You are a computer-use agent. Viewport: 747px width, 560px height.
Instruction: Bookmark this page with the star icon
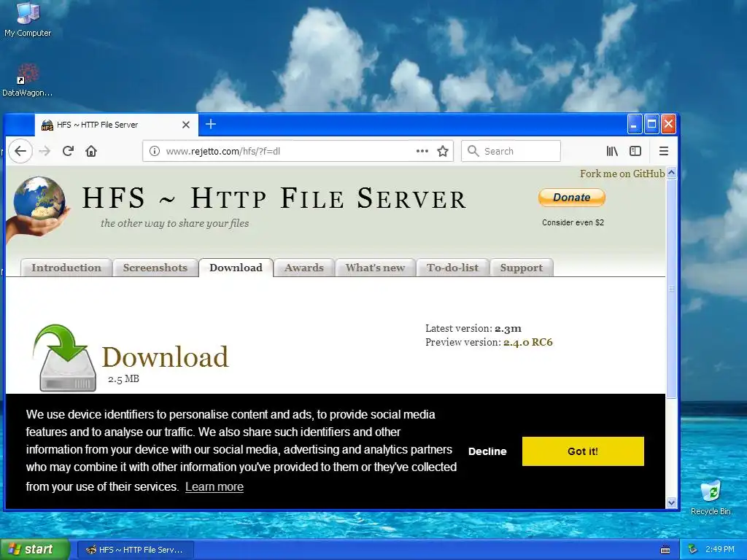[x=443, y=152]
